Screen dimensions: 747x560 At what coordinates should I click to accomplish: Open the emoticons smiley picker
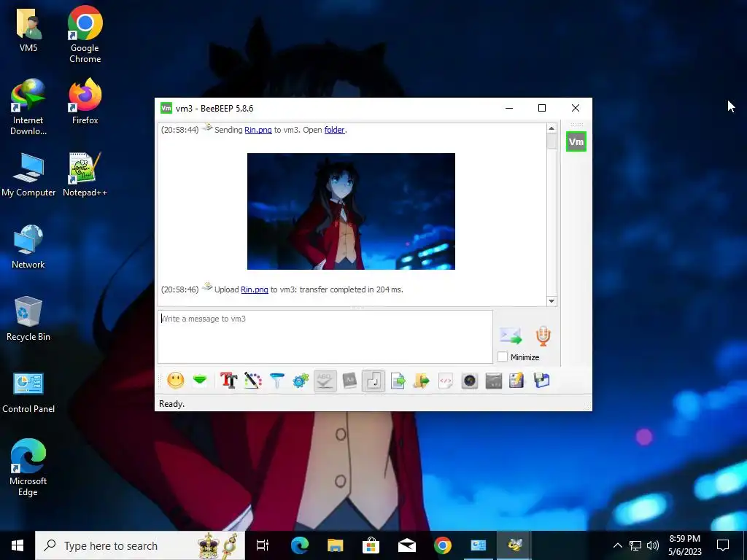point(176,381)
